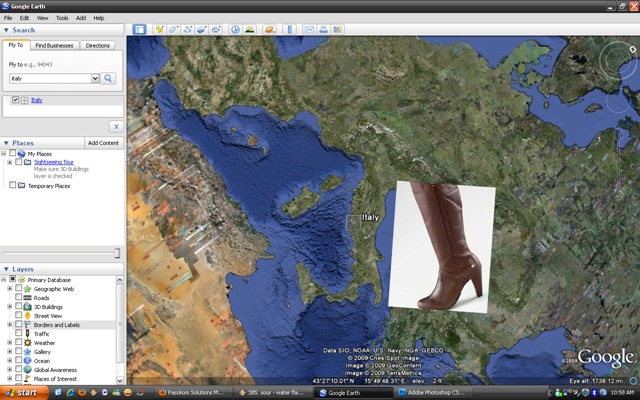Email the view with envelope icon
Viewport: 640px width, 400px height.
pos(309,29)
